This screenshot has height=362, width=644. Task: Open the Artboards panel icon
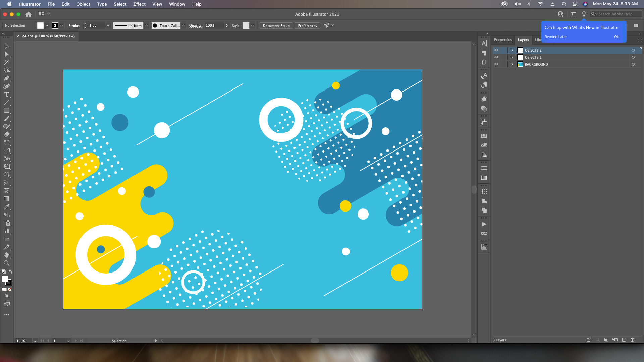[484, 191]
